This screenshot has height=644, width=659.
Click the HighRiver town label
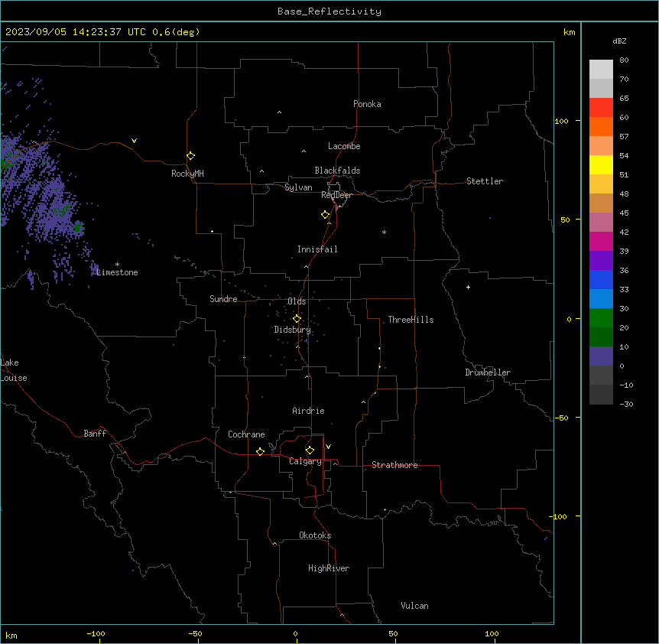pyautogui.click(x=329, y=568)
